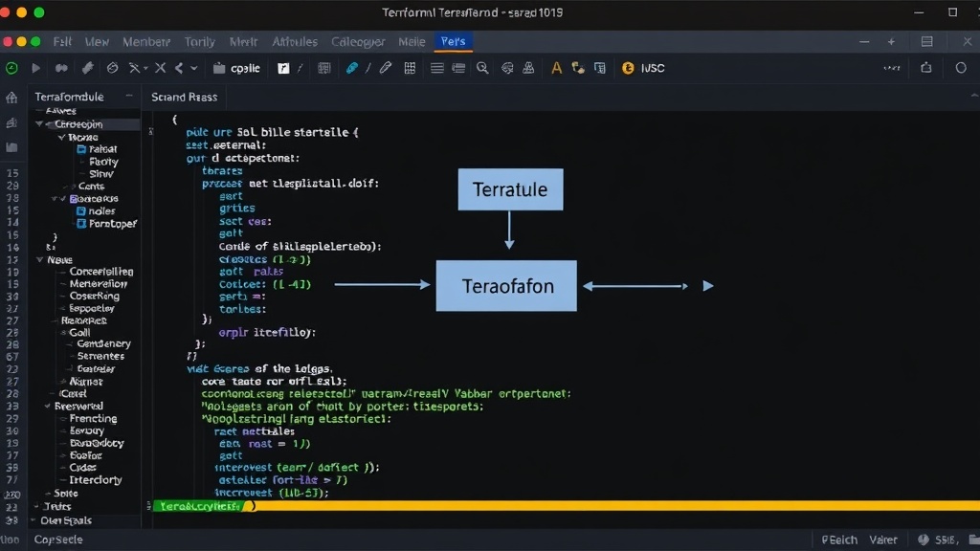The width and height of the screenshot is (980, 551).
Task: Collapse the Tronas folder chevron
Action: [61, 137]
